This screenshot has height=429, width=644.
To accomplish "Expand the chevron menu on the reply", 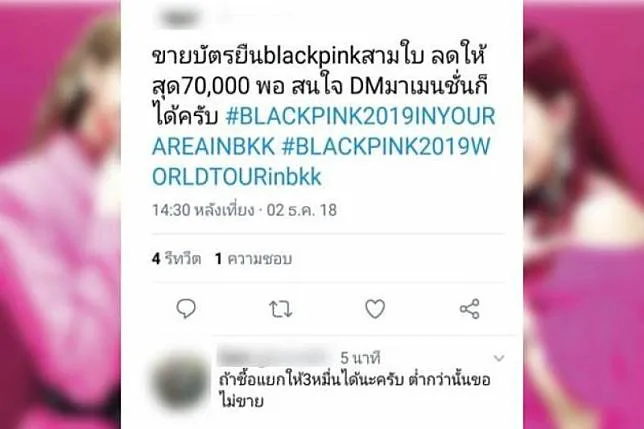I will (499, 358).
